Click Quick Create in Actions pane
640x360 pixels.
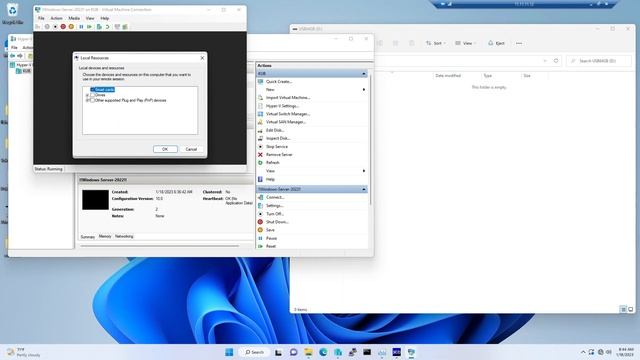tap(279, 82)
